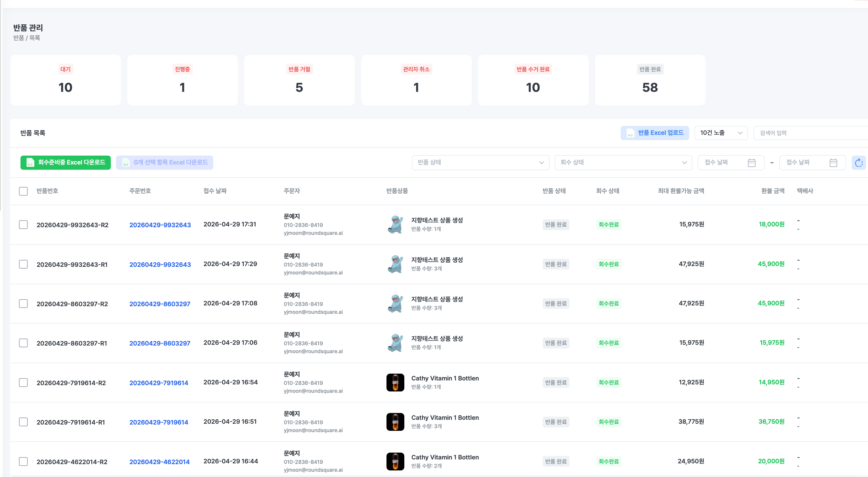868x477 pixels.
Task: Select the 진행중 status card
Action: click(x=182, y=80)
